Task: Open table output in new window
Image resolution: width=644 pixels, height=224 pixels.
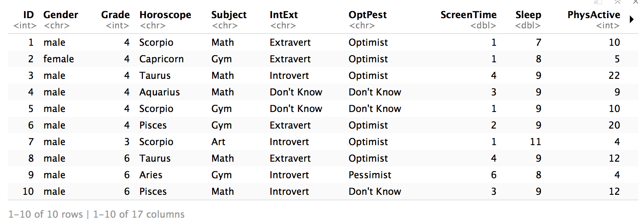Action: (598, 2)
